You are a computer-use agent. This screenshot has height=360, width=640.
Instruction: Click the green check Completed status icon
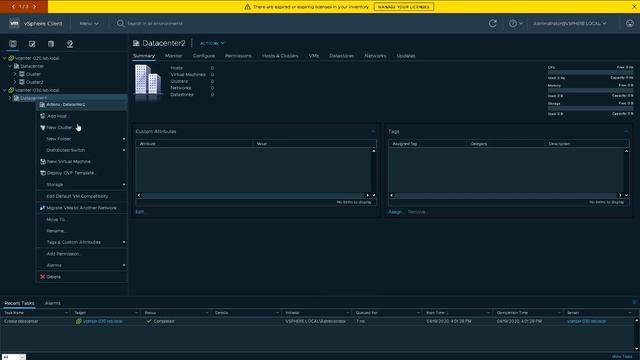click(x=149, y=321)
